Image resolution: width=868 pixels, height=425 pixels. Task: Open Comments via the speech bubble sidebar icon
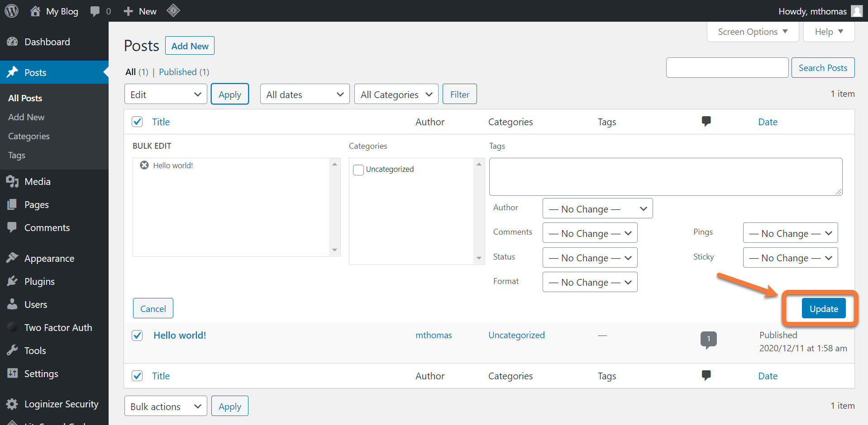click(13, 227)
